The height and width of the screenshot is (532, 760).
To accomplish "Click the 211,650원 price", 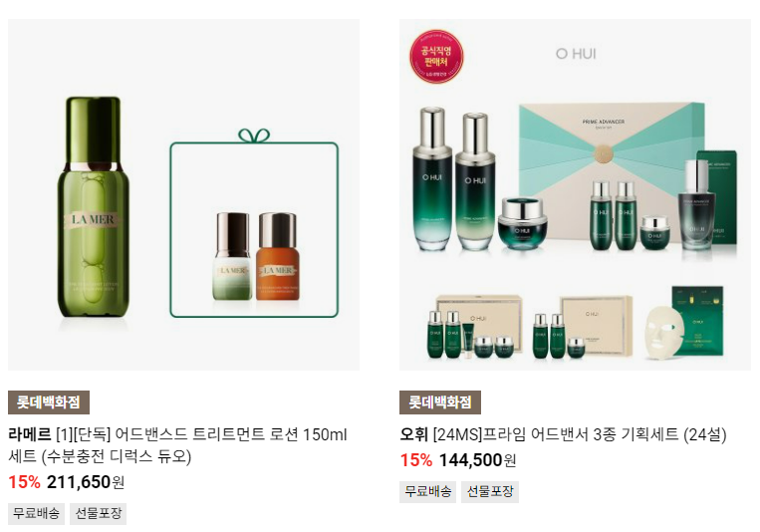I will coord(86,482).
